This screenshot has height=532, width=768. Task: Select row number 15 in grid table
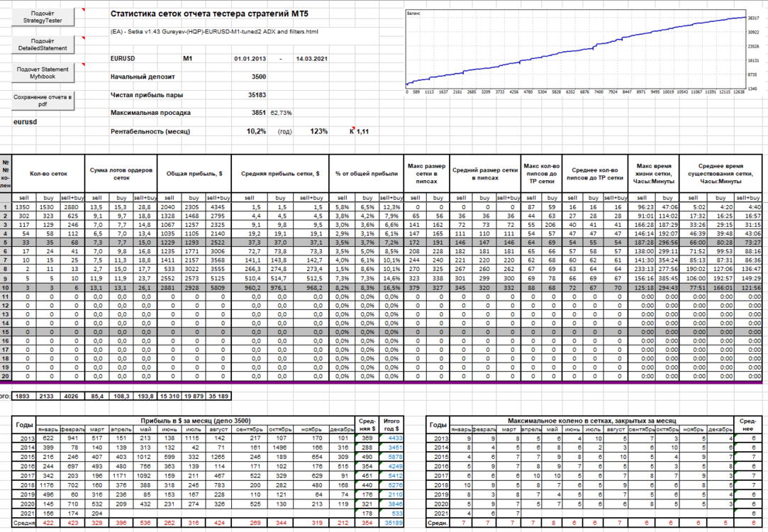pyautogui.click(x=6, y=332)
